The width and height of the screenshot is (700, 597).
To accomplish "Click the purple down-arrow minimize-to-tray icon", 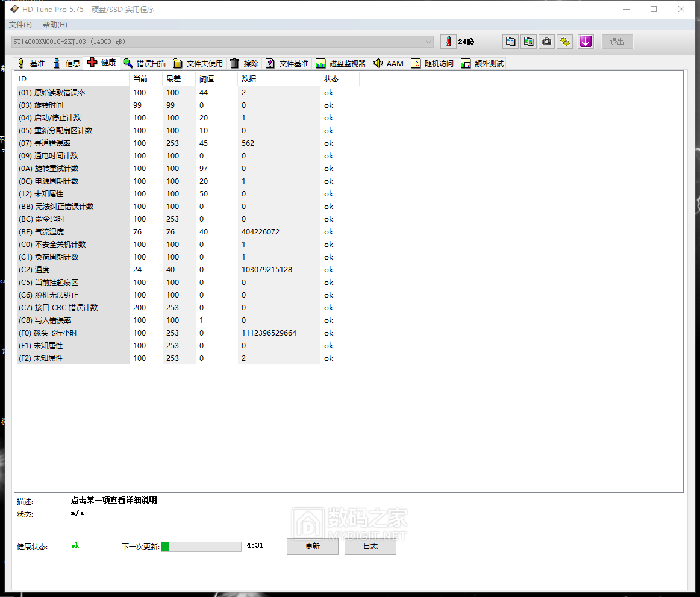I will (586, 42).
